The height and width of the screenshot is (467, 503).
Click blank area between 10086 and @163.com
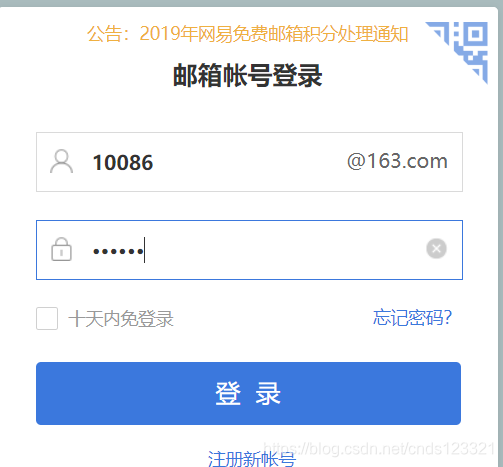(250, 162)
